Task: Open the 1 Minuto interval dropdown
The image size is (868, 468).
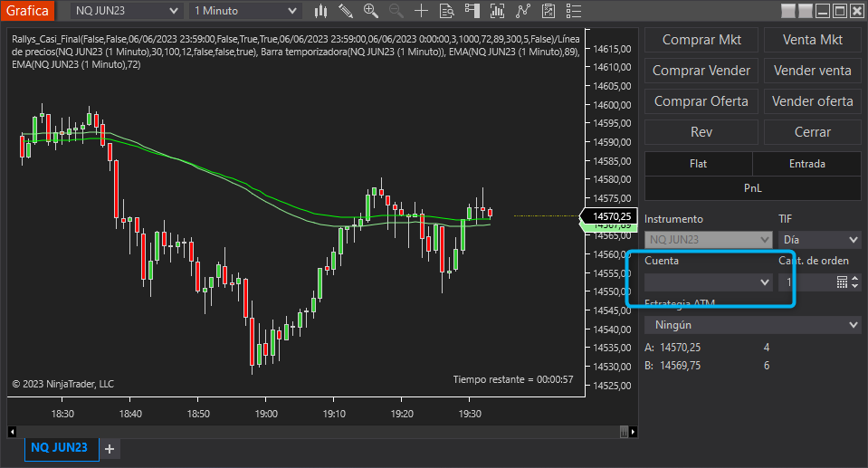Action: pyautogui.click(x=245, y=11)
